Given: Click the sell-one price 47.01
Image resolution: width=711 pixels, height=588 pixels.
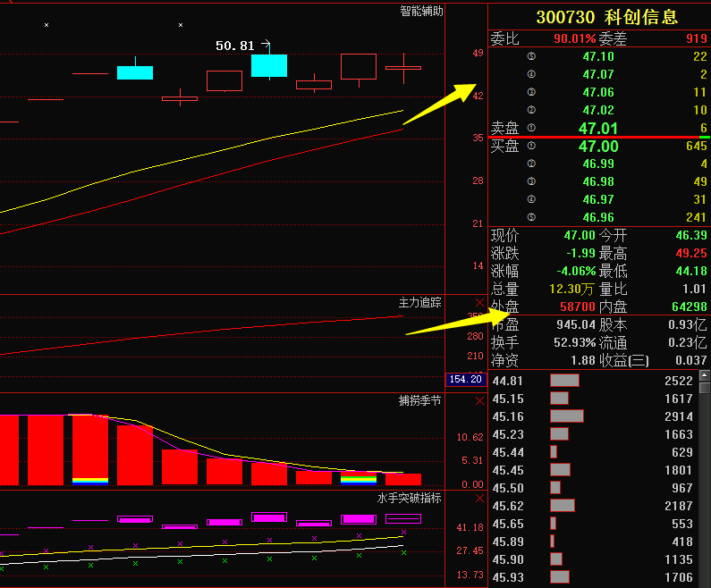Looking at the screenshot, I should tap(598, 129).
